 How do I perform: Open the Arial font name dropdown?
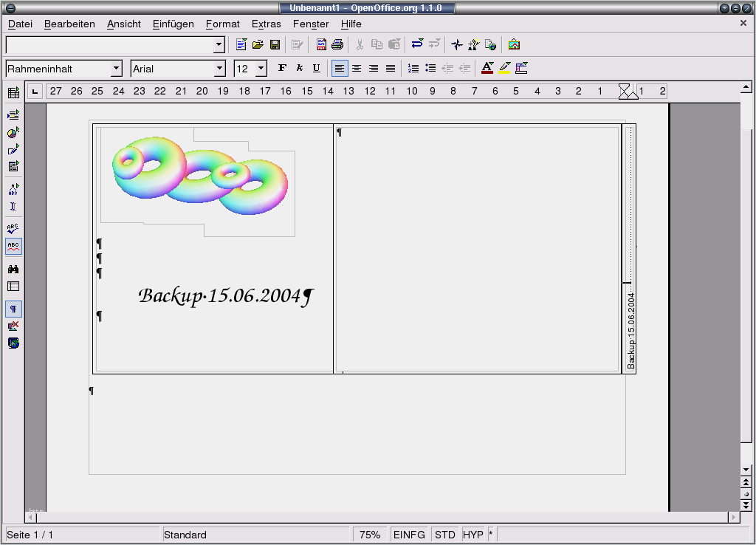(219, 69)
